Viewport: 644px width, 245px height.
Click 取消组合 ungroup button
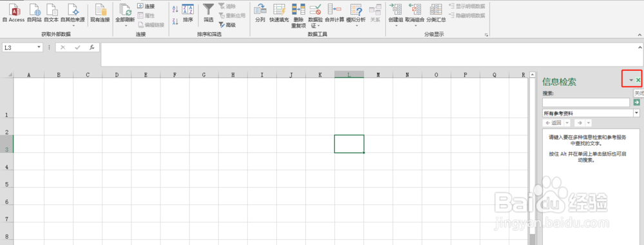click(x=415, y=15)
